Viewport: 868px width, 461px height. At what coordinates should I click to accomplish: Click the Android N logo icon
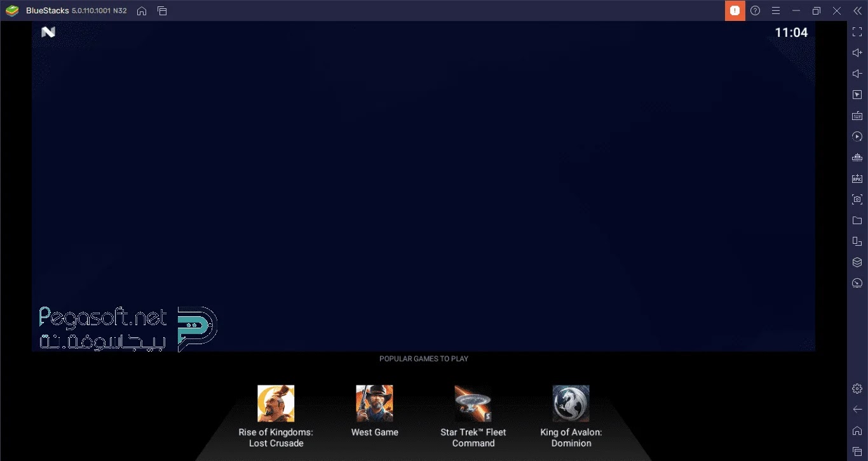coord(48,32)
